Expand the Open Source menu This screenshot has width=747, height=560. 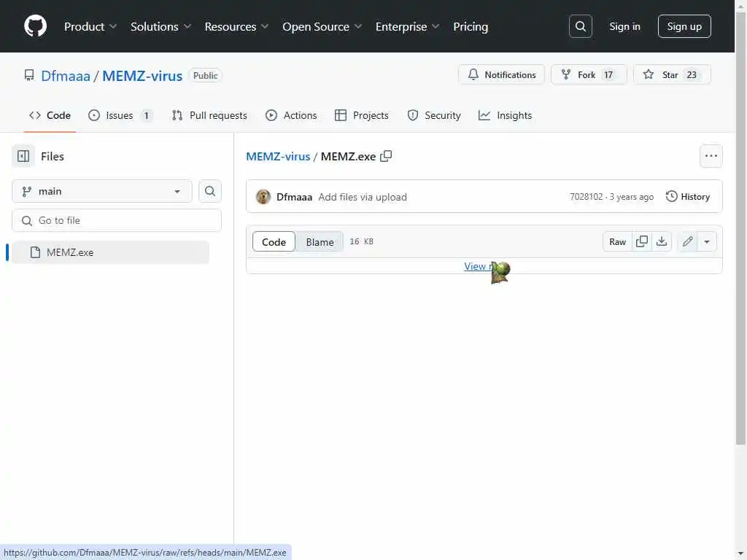pos(322,27)
